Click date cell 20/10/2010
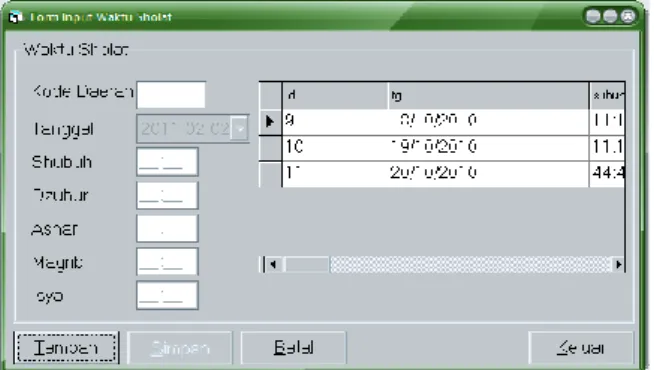Screen dimensions: 654x370 pyautogui.click(x=488, y=174)
